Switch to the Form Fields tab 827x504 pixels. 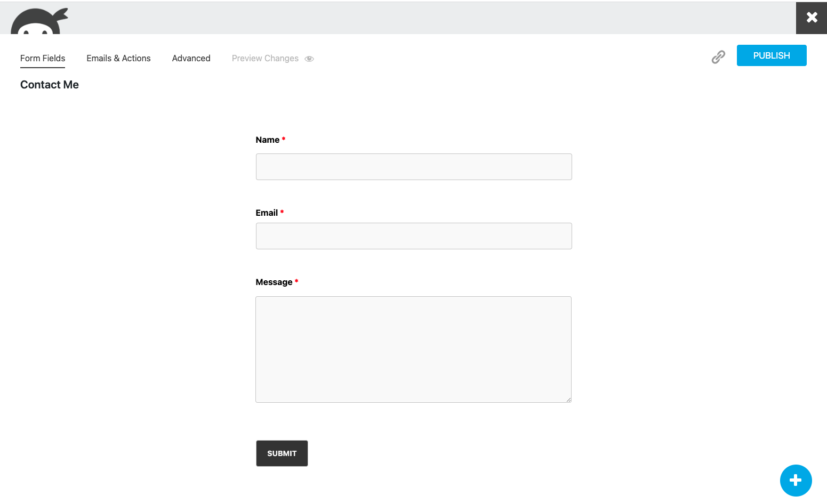(43, 59)
